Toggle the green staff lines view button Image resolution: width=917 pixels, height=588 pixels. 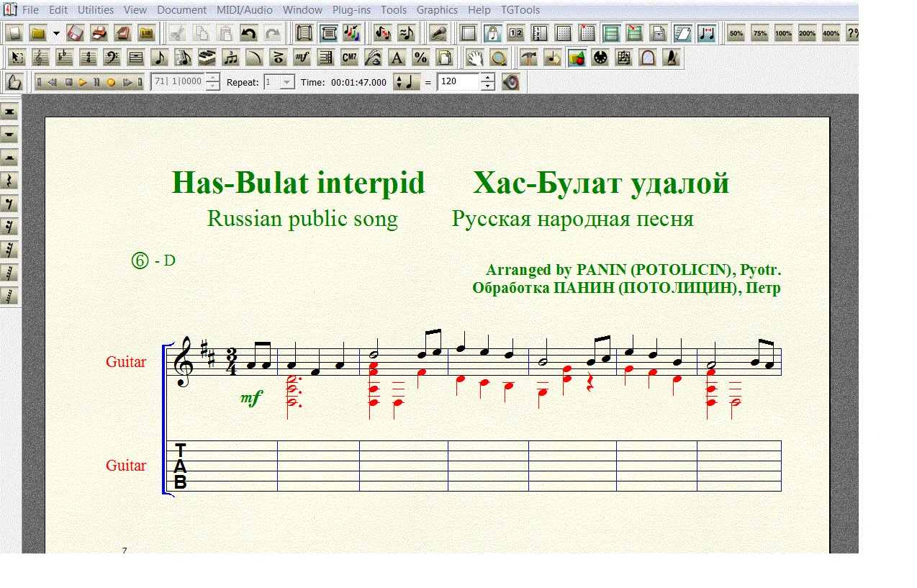[x=611, y=33]
